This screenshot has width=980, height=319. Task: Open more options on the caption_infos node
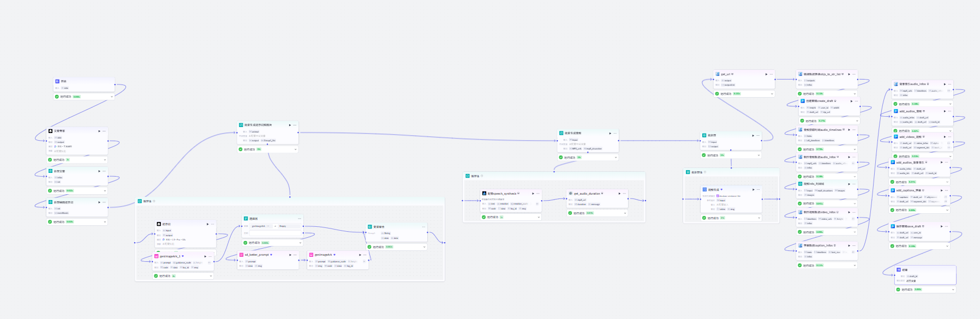pos(854,245)
